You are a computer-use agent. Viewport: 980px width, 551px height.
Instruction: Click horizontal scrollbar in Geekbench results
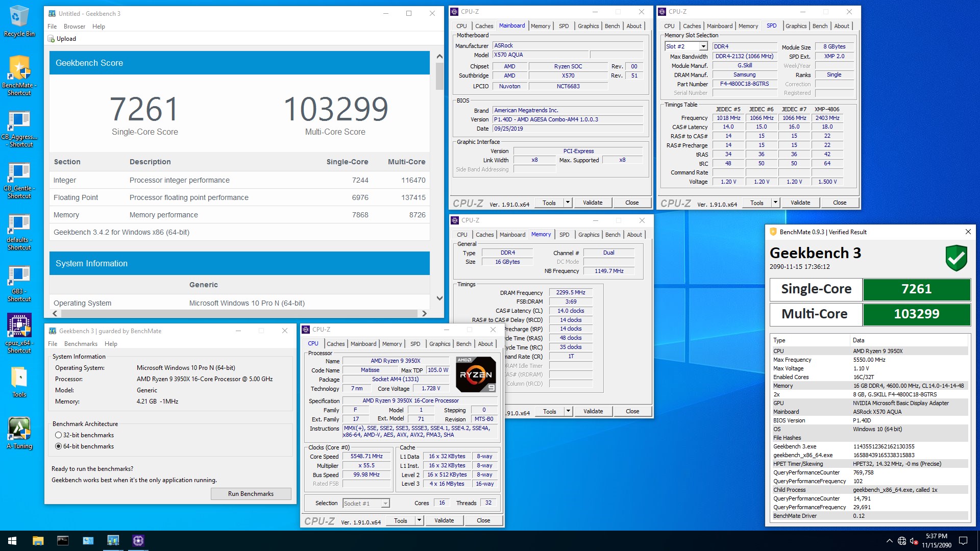[239, 313]
